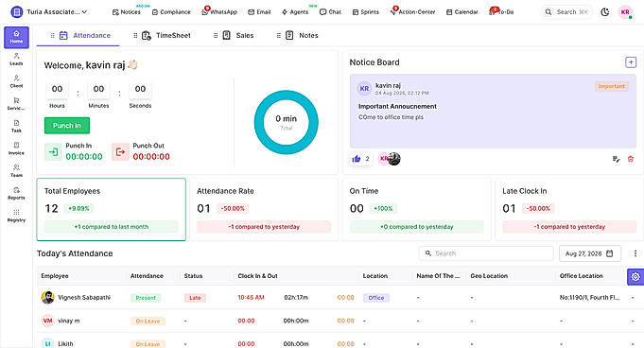Sort by the Status column header

193,276
